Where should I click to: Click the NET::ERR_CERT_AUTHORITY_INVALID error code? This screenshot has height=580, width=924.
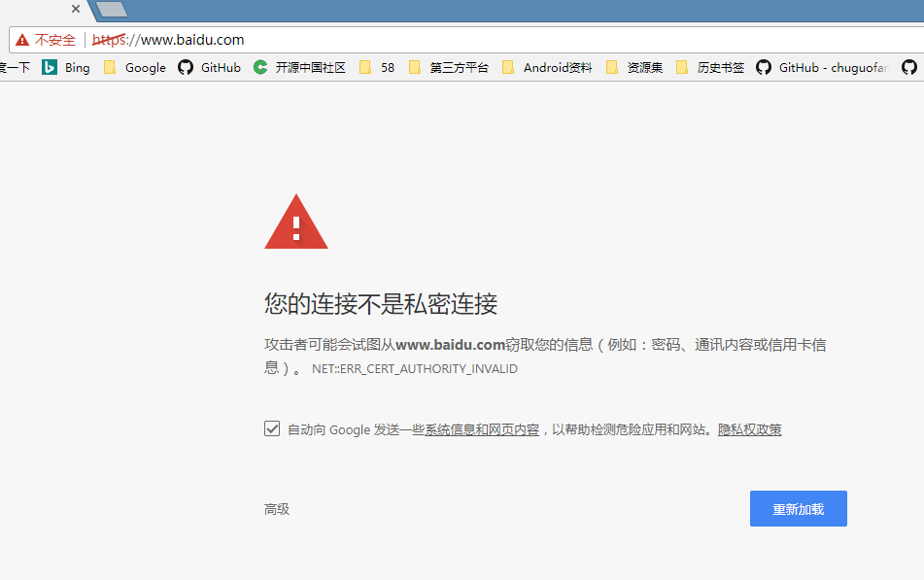[415, 369]
